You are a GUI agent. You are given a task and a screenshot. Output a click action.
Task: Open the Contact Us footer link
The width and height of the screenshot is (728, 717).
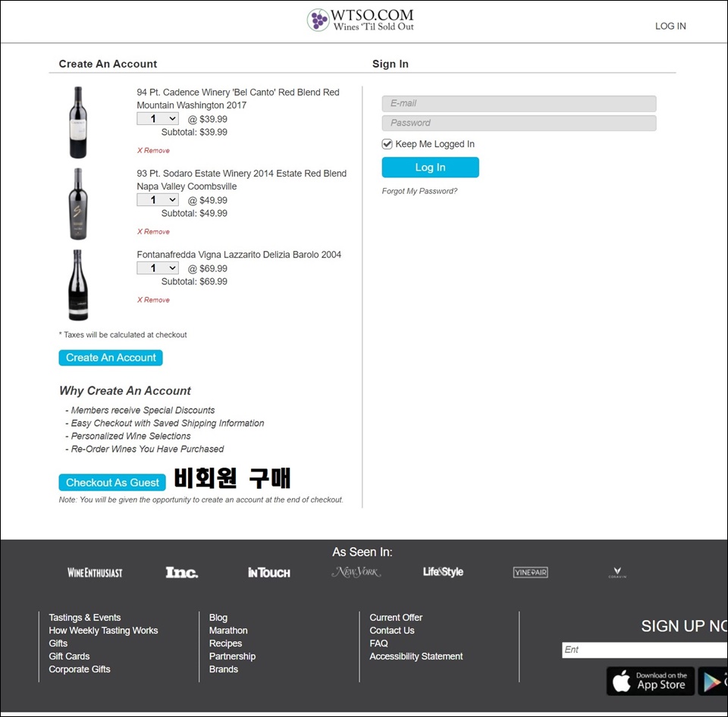coord(392,631)
